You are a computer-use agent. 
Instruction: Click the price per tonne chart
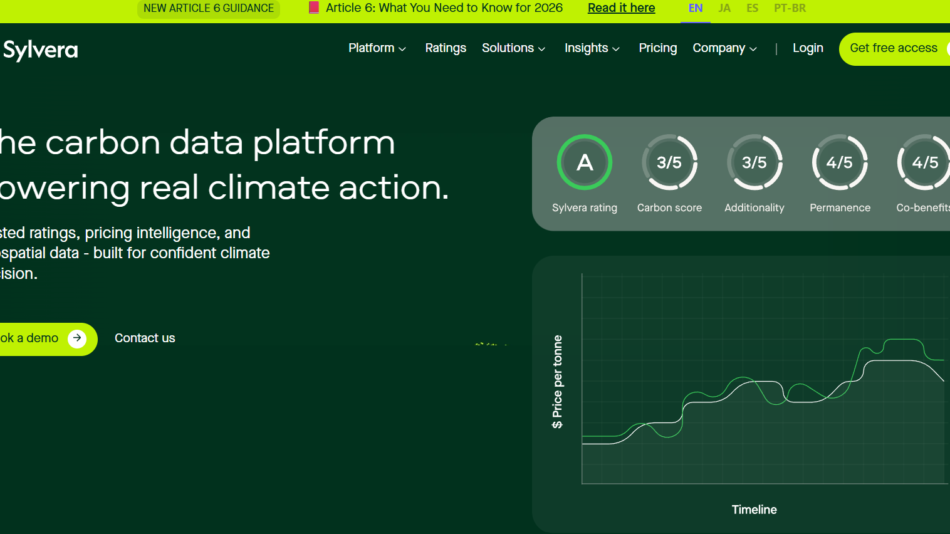pos(762,410)
